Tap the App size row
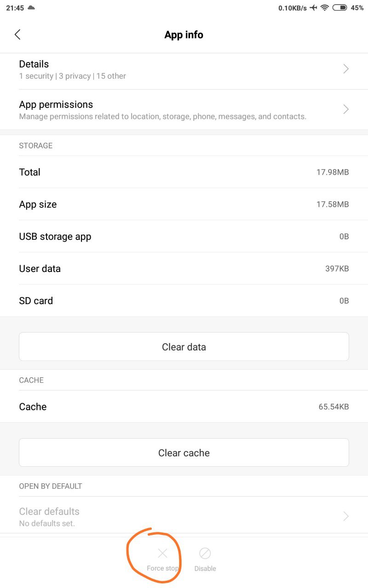This screenshot has width=368, height=588. coord(184,204)
